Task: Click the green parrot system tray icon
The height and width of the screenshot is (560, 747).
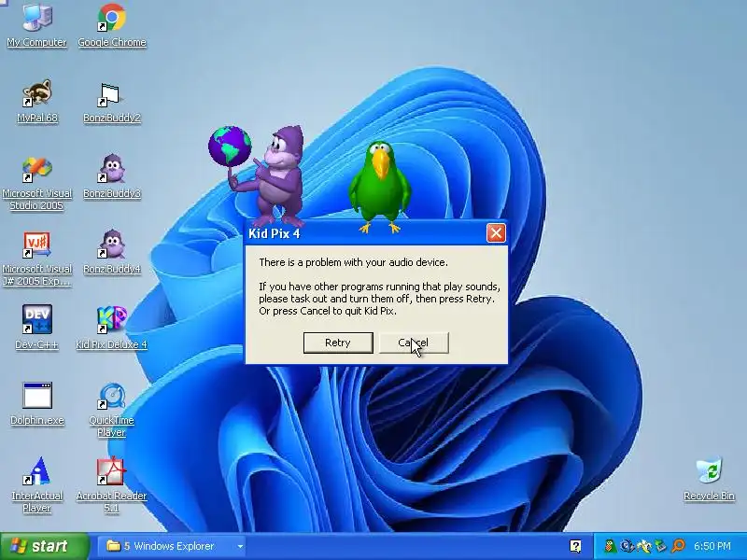Action: (611, 546)
